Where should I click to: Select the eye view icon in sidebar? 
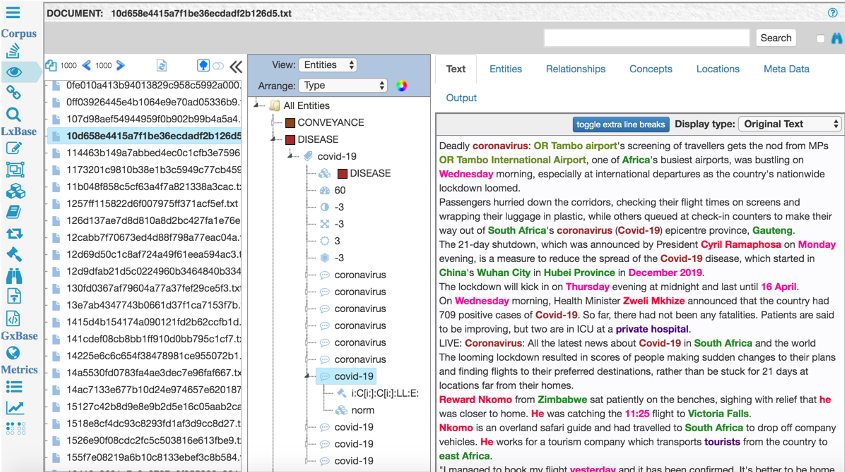(14, 72)
